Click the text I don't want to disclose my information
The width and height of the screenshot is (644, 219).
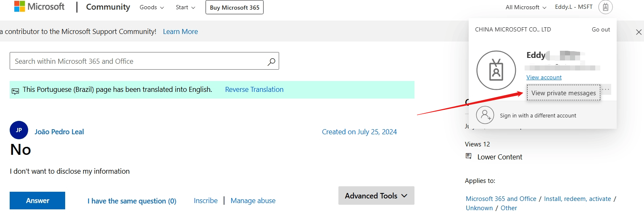click(70, 171)
